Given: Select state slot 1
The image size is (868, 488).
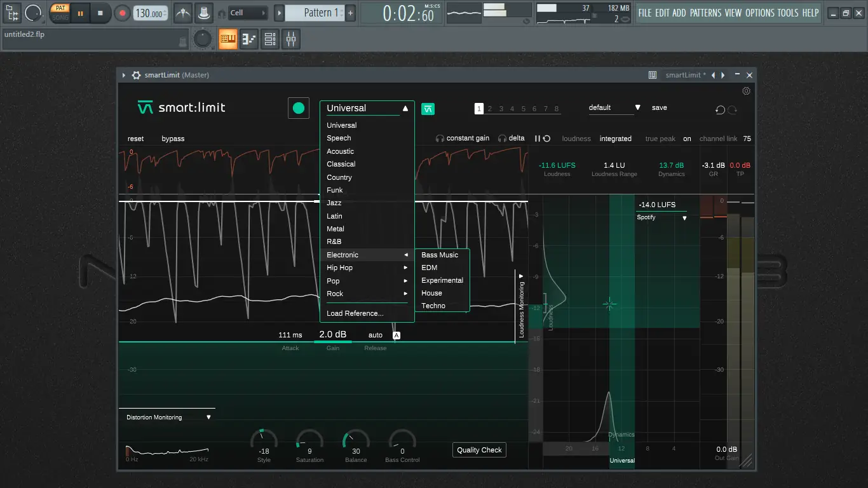Looking at the screenshot, I should 479,109.
